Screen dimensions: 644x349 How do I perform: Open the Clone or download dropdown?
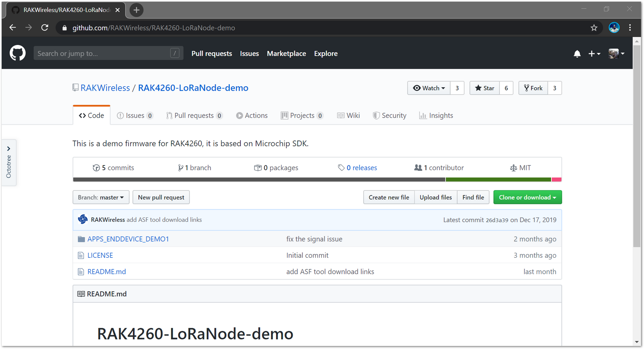point(528,197)
